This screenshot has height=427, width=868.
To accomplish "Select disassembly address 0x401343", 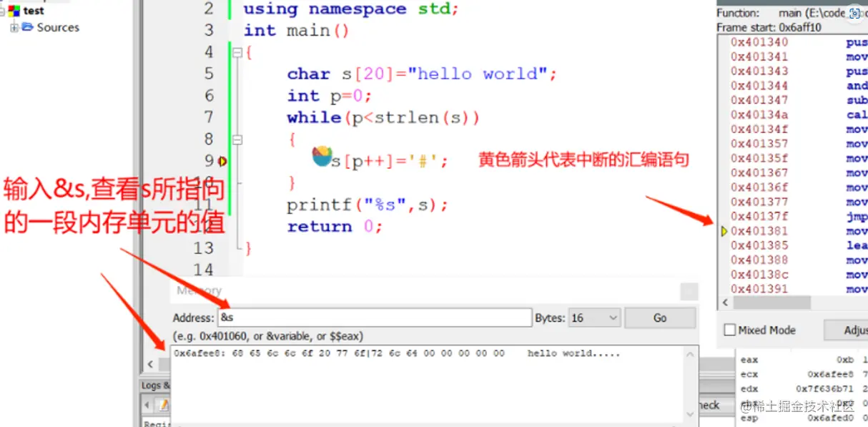I will pos(759,71).
